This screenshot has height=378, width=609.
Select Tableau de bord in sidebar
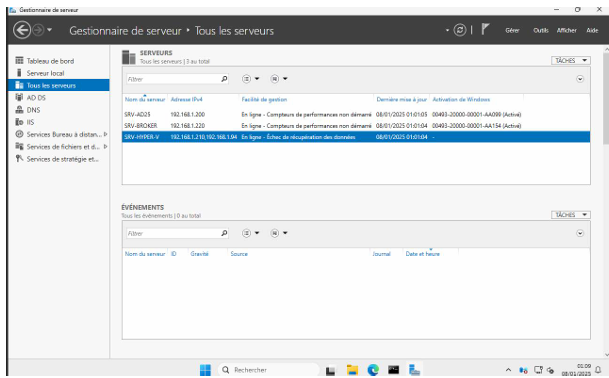coord(50,61)
